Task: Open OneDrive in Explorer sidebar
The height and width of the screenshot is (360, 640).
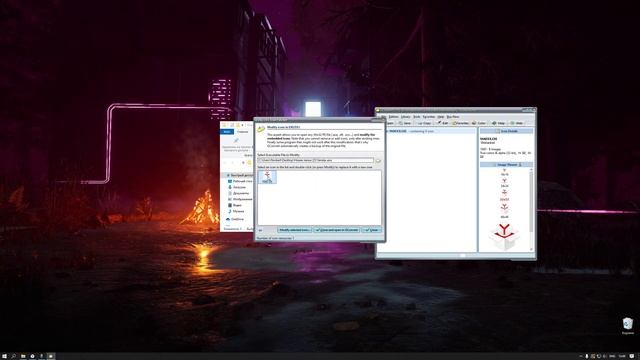Action: [x=236, y=219]
